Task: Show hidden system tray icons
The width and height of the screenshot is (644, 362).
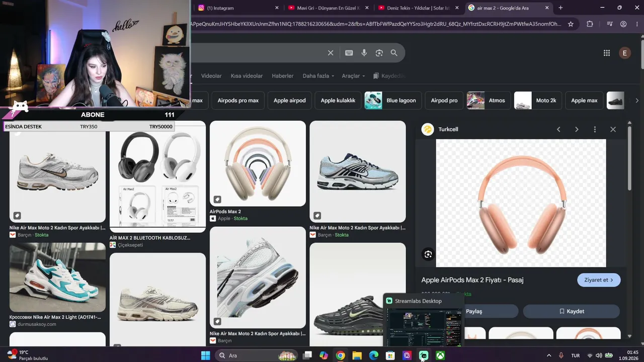Action: (x=549, y=355)
